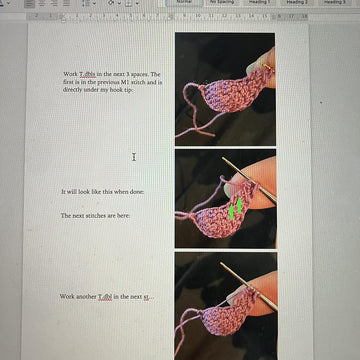Image resolution: width=360 pixels, height=360 pixels.
Task: Apply the Heading 2 style
Action: [296, 3]
